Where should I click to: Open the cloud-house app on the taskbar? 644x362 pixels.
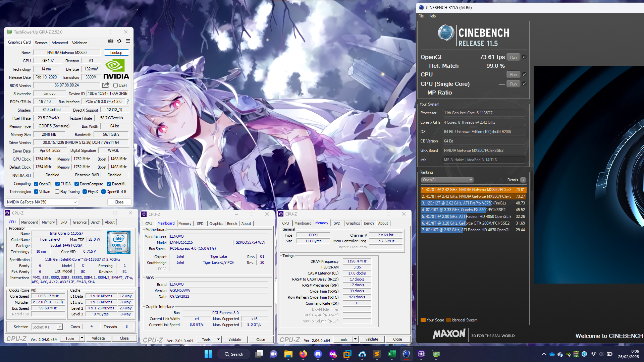[362, 354]
